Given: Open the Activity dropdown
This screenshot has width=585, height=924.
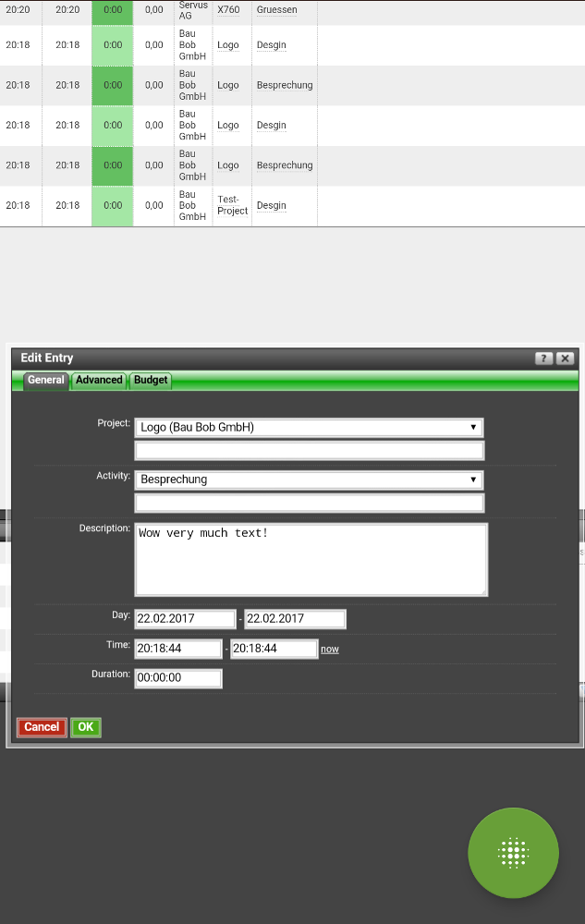Looking at the screenshot, I should [309, 480].
